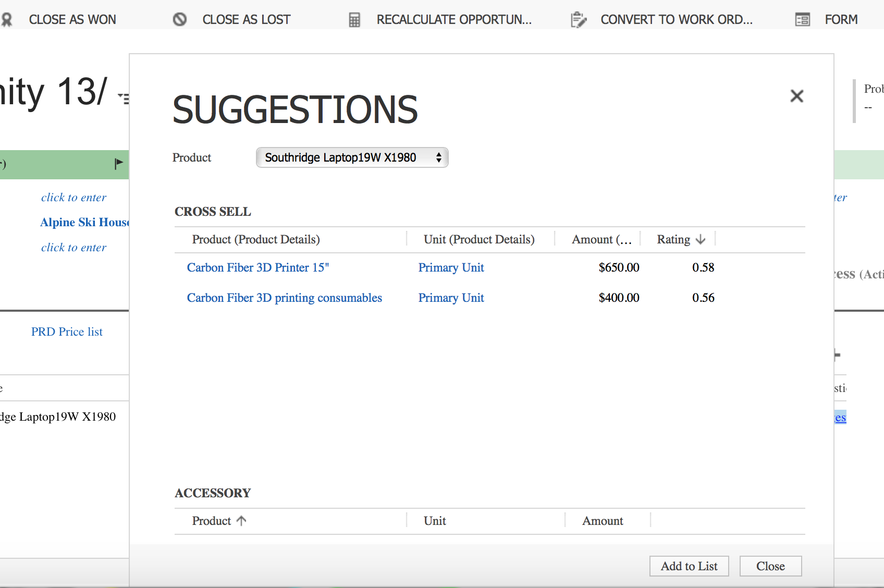Click the Close as Won ribbon icon

pyautogui.click(x=7, y=20)
